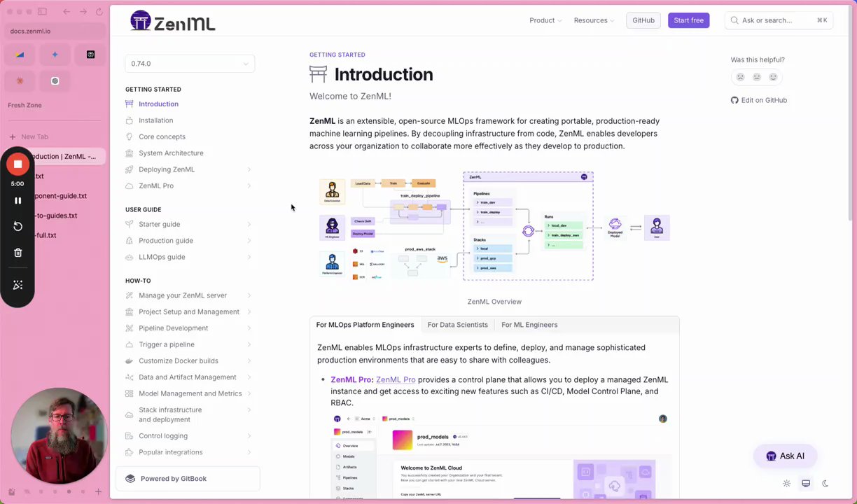The height and width of the screenshot is (504, 857).
Task: Follow the ZenML Pro hyperlink
Action: point(396,379)
